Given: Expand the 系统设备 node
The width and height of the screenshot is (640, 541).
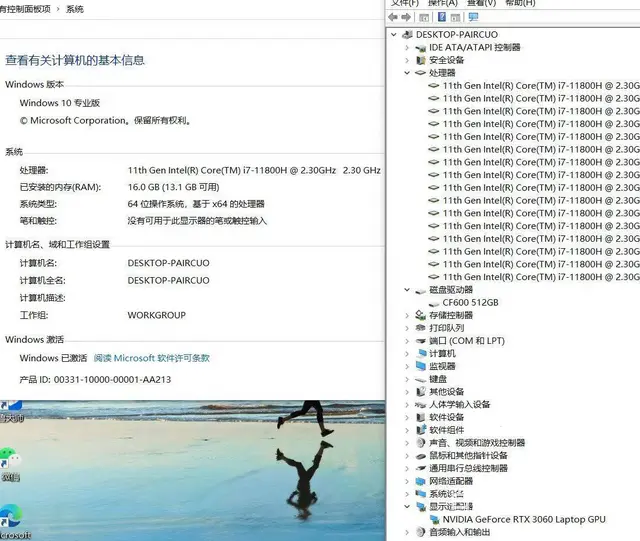Looking at the screenshot, I should coord(407,494).
